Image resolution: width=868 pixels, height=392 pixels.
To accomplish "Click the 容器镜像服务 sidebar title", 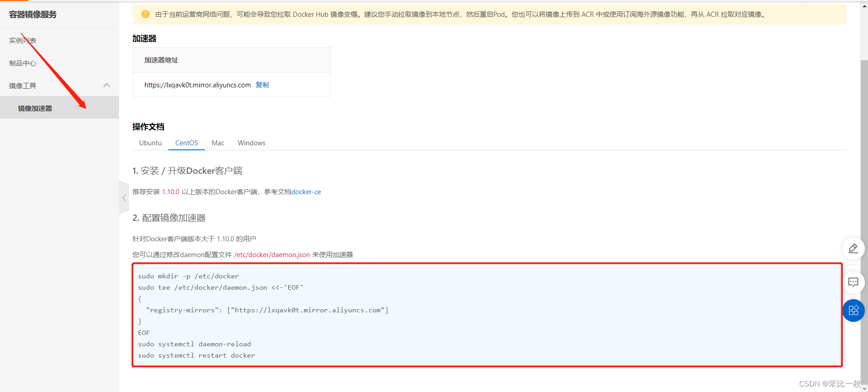I will coord(33,14).
